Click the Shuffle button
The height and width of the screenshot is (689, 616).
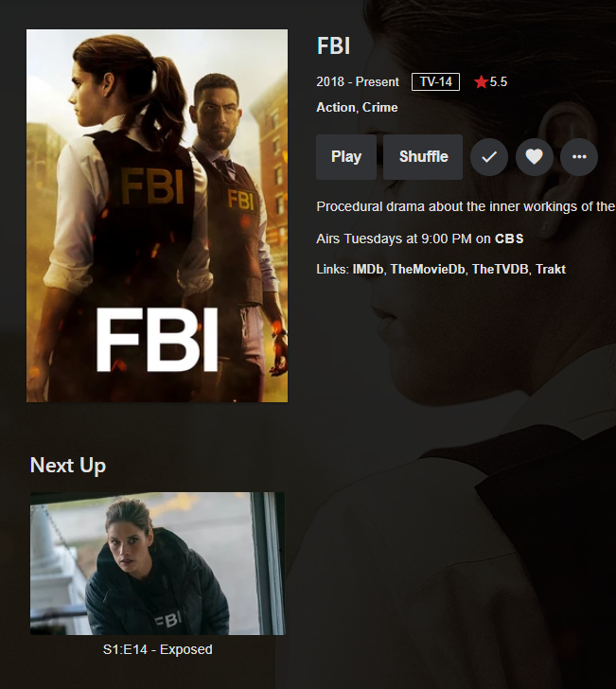click(x=423, y=157)
